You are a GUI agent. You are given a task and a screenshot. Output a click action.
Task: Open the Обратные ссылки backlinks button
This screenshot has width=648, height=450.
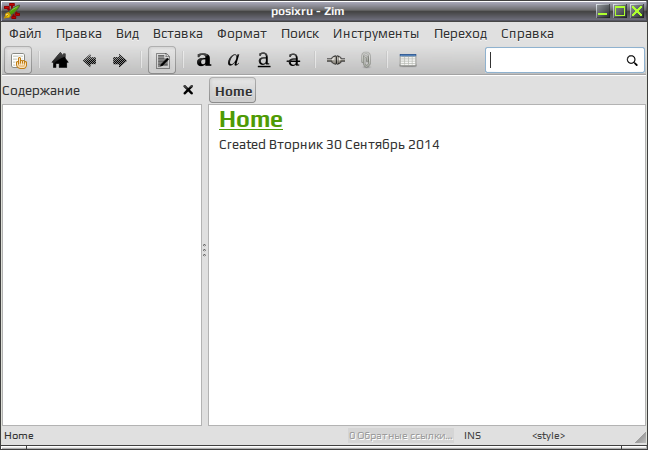point(400,436)
